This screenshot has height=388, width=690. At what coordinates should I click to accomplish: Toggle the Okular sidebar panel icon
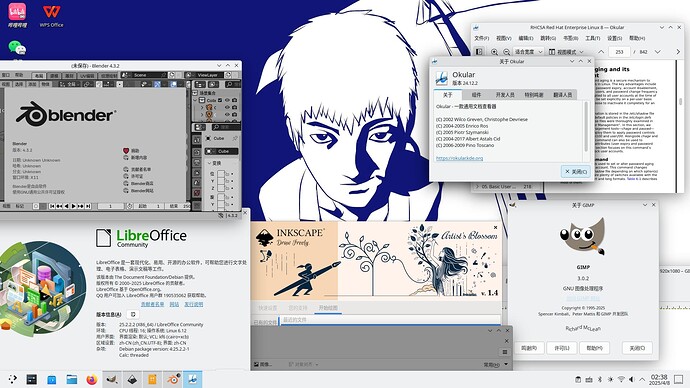[479, 51]
